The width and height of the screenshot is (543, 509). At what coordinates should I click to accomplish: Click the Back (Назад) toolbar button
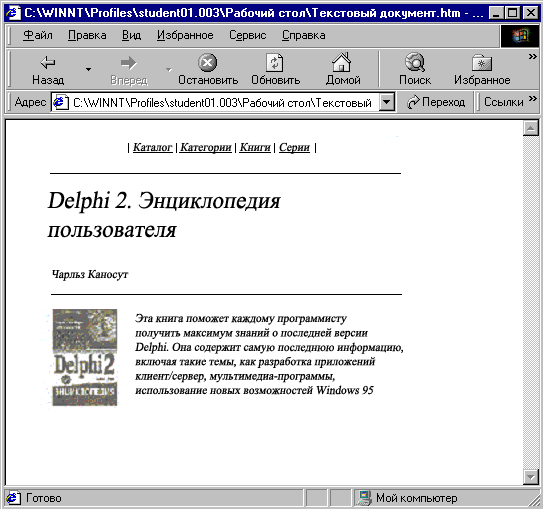click(x=48, y=69)
